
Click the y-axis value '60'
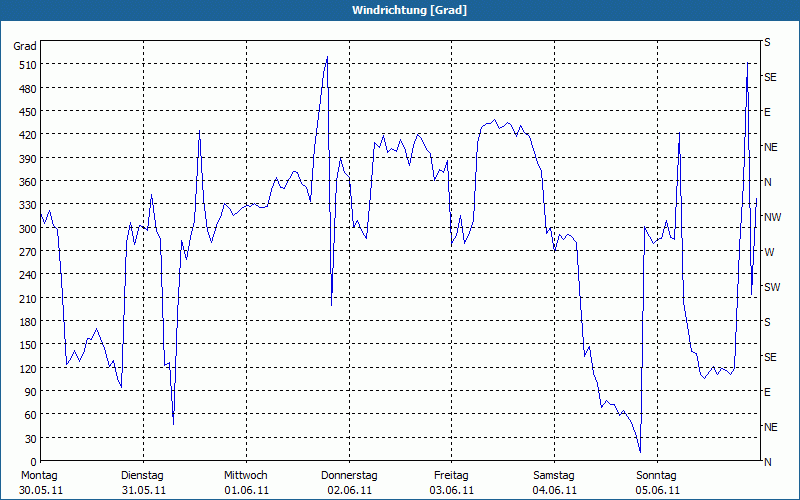pyautogui.click(x=31, y=415)
